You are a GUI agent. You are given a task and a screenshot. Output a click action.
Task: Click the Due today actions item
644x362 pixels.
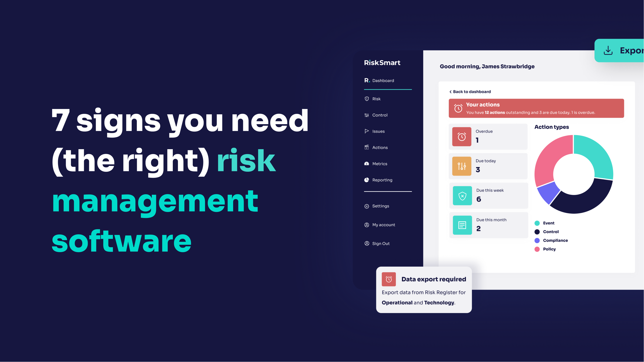tap(488, 166)
